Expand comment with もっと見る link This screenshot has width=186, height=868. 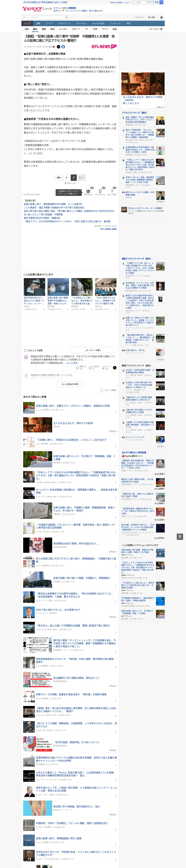pos(72,363)
